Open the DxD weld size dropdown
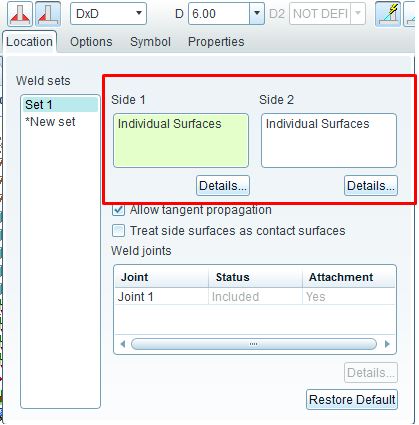 point(108,14)
